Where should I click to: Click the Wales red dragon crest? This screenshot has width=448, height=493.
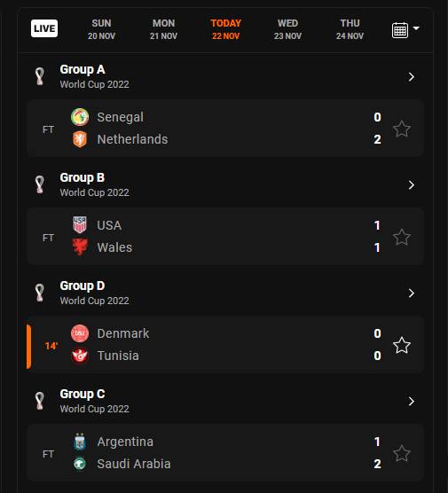(80, 247)
